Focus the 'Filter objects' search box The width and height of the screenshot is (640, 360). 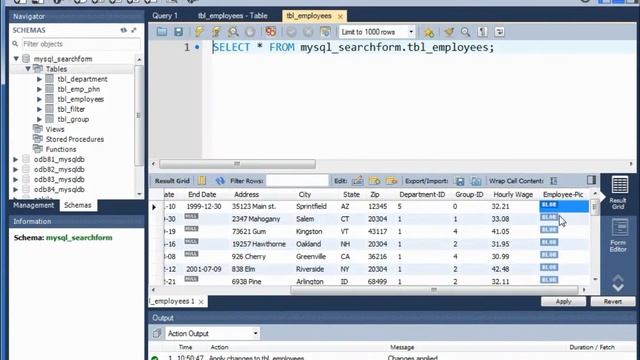pyautogui.click(x=81, y=44)
